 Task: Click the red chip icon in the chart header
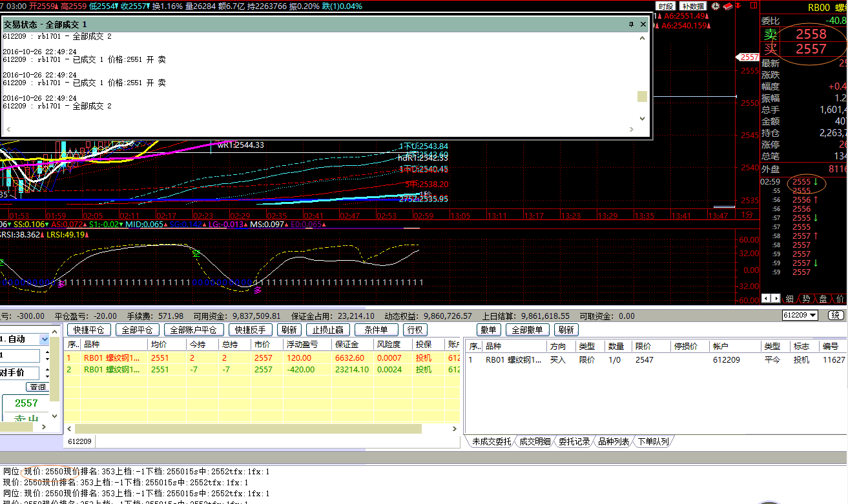click(727, 6)
